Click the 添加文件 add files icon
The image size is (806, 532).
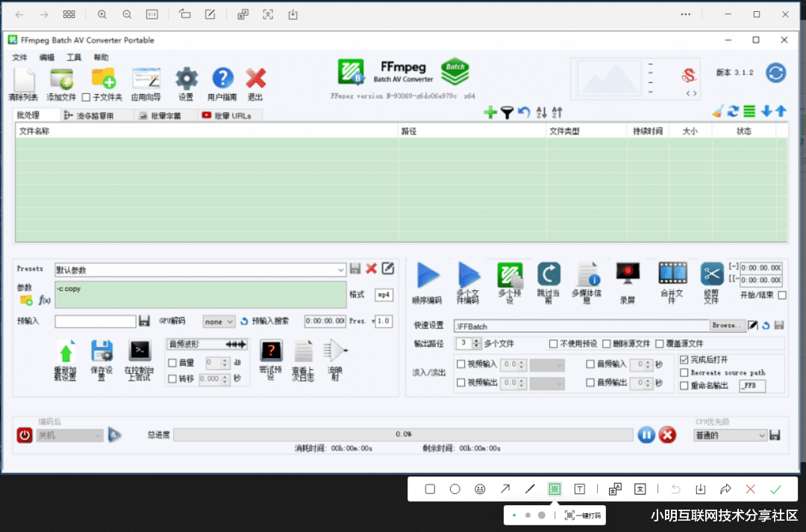tap(62, 80)
